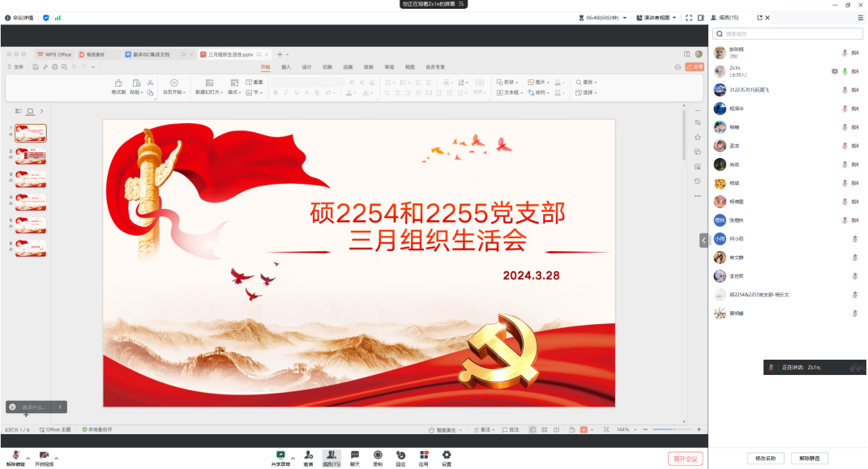The image size is (868, 469).
Task: Click the 文本框 text box tool
Action: 509,92
